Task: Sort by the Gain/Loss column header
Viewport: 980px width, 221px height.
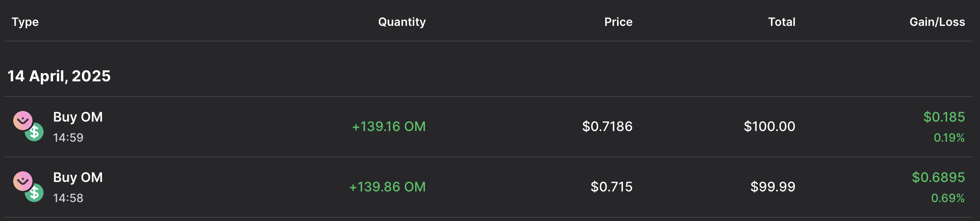Action: pyautogui.click(x=937, y=22)
